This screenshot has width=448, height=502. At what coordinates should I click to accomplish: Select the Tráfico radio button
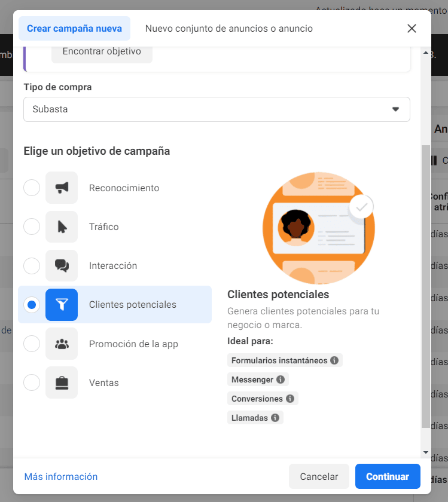(x=32, y=226)
